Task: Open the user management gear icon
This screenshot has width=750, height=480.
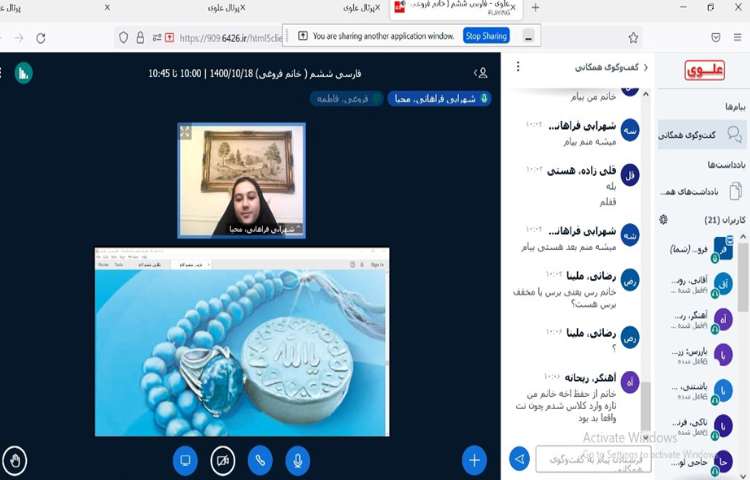Action: pos(663,219)
